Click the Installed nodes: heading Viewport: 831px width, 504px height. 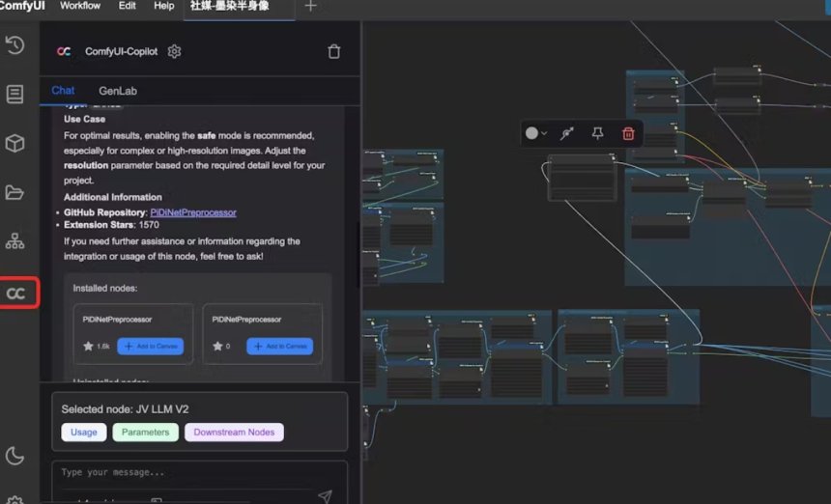click(x=105, y=288)
